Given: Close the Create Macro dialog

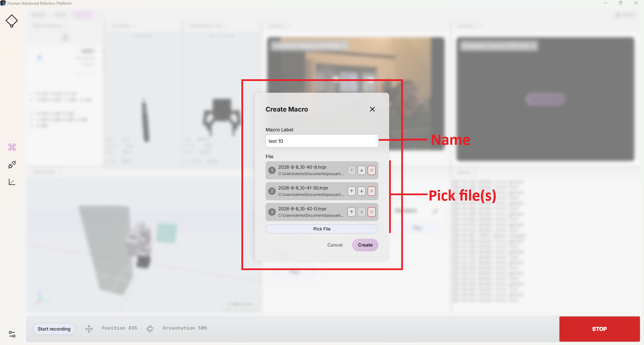Looking at the screenshot, I should coord(372,109).
